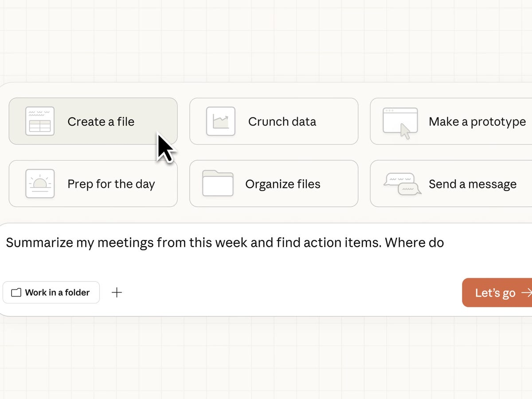Click the Make a prototype window icon

pos(400,121)
